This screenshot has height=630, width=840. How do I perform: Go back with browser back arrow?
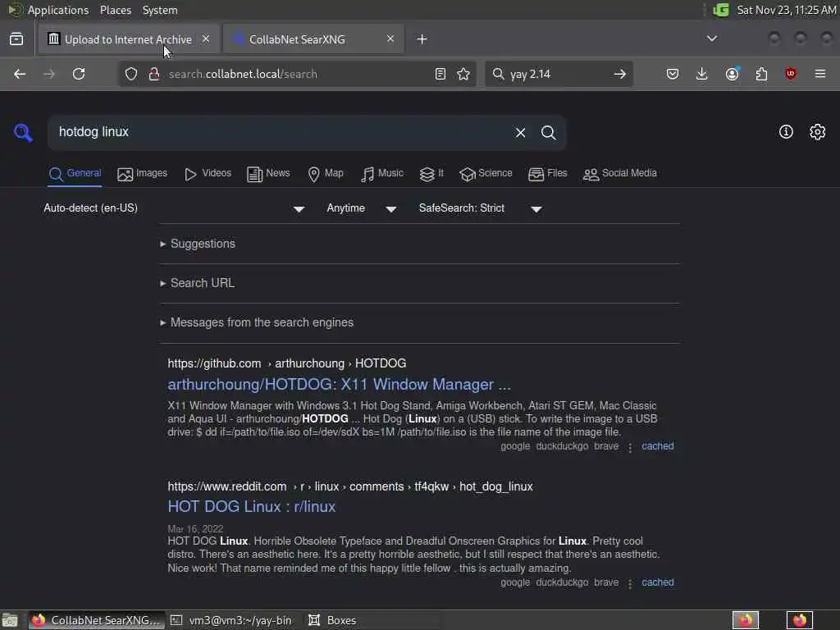(20, 74)
